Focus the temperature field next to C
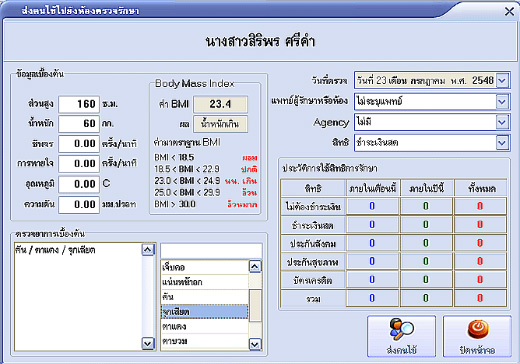This screenshot has height=364, width=520. [x=79, y=184]
